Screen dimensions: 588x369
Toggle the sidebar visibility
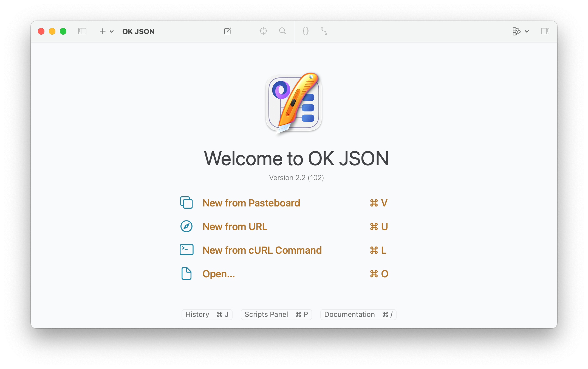82,31
